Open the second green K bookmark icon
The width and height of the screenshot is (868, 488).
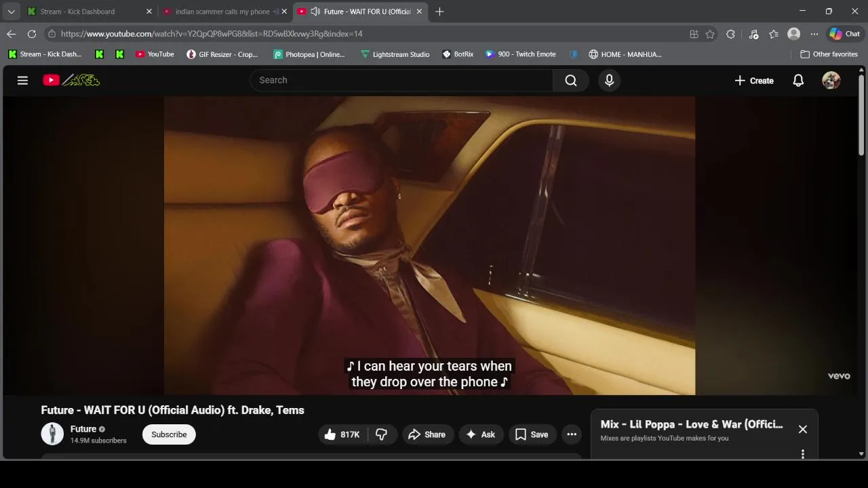119,54
